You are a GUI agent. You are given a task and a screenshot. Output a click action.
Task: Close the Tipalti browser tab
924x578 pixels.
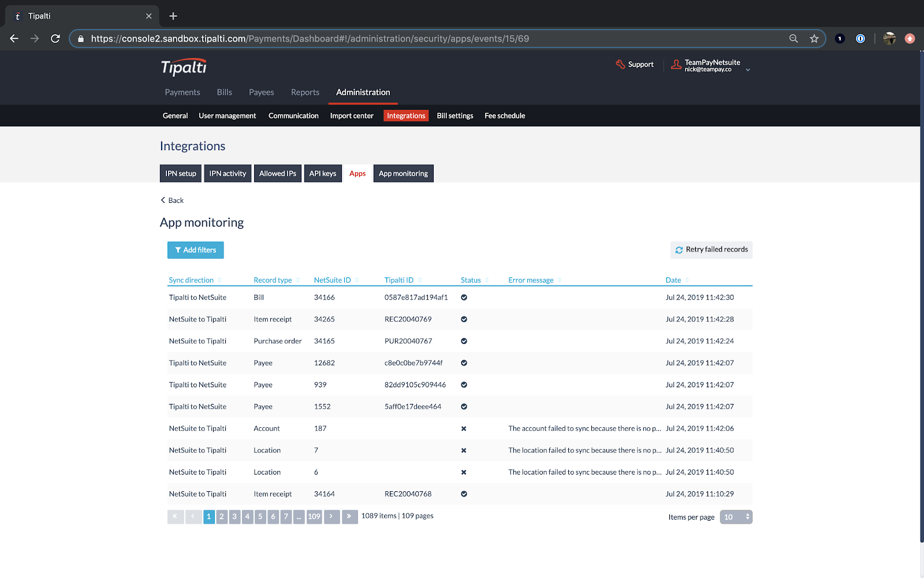pos(149,16)
